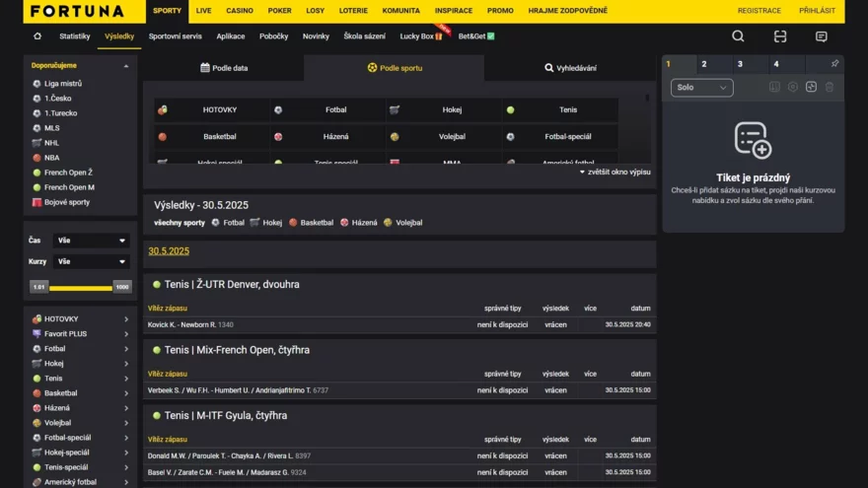Choose Fotbal in the sport grid

(328, 110)
